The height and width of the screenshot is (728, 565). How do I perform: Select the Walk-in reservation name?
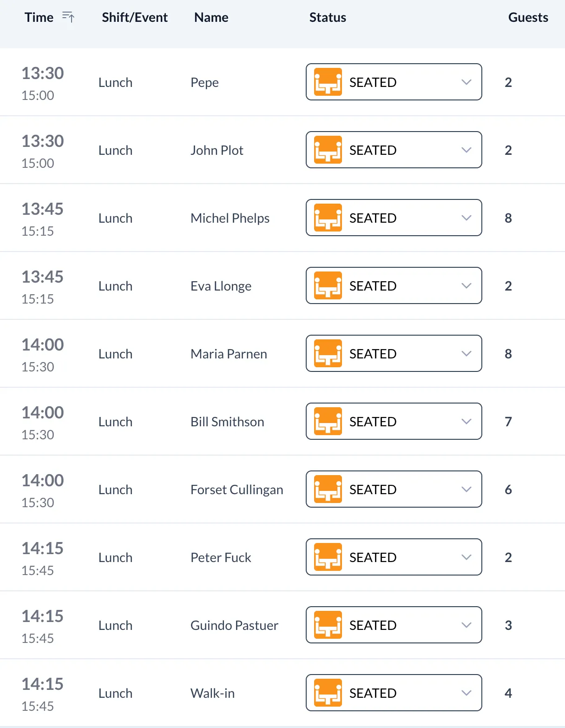tap(212, 693)
